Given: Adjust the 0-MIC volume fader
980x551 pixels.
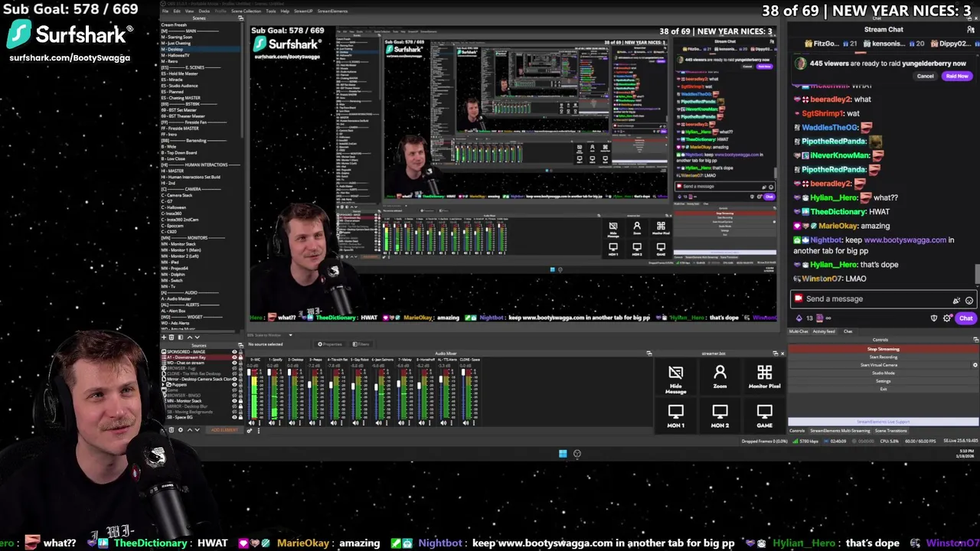Looking at the screenshot, I should coord(249,373).
